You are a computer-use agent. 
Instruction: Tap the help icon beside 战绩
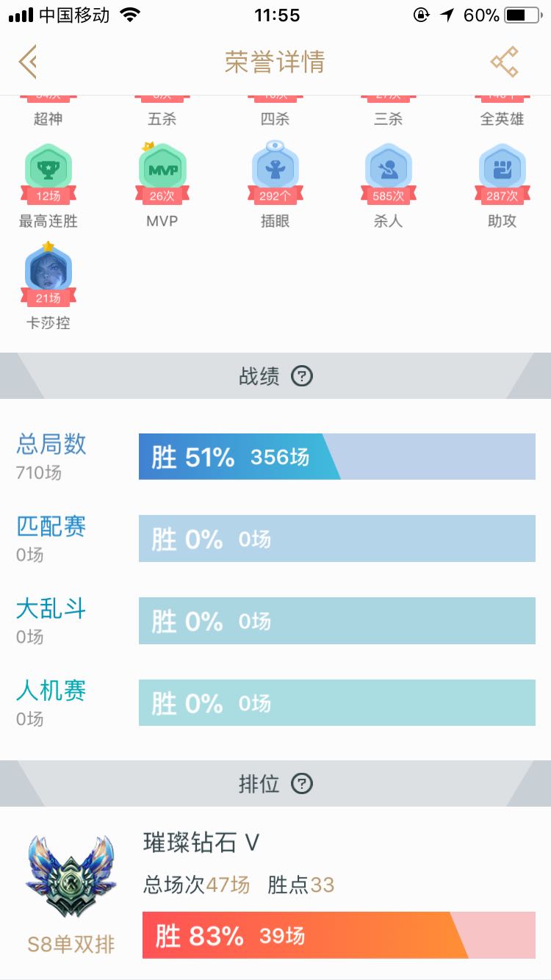pos(302,376)
